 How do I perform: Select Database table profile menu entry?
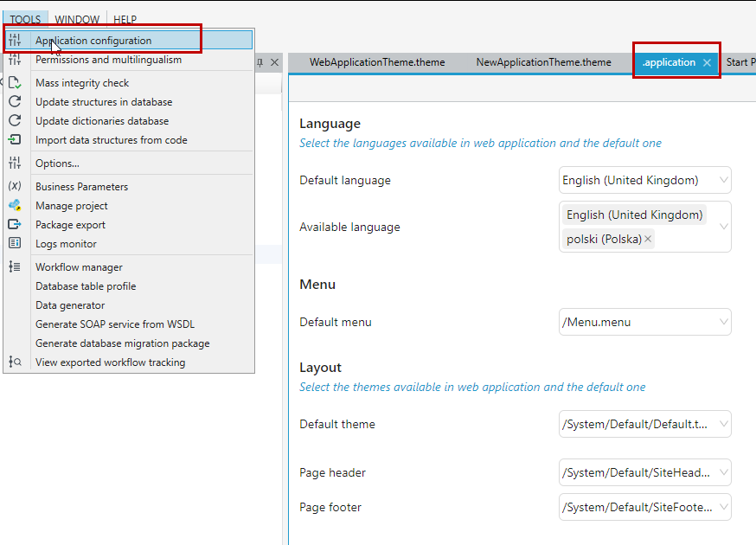coord(128,286)
